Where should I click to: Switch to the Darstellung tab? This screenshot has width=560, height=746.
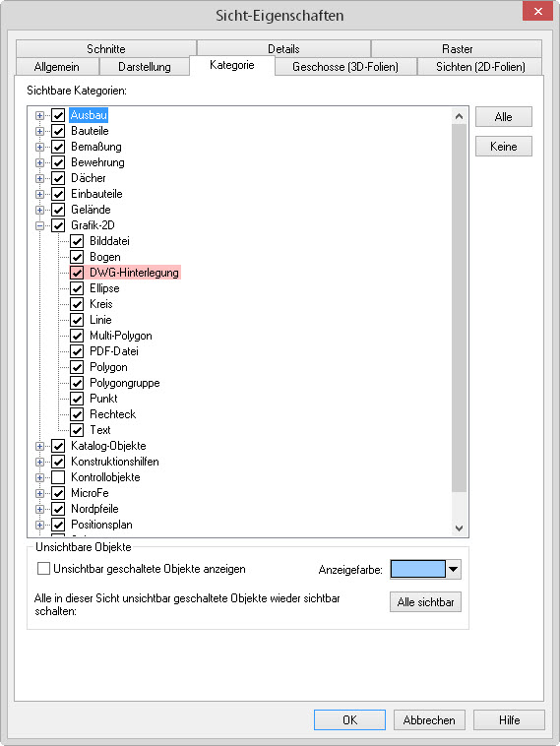click(145, 67)
